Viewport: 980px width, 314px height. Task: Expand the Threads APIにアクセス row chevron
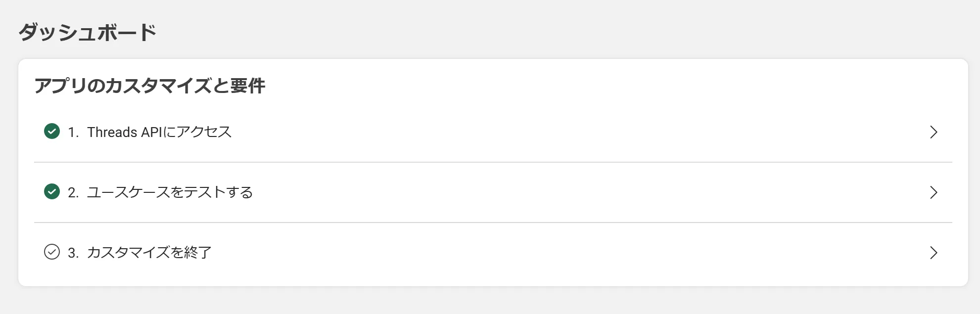coord(933,132)
